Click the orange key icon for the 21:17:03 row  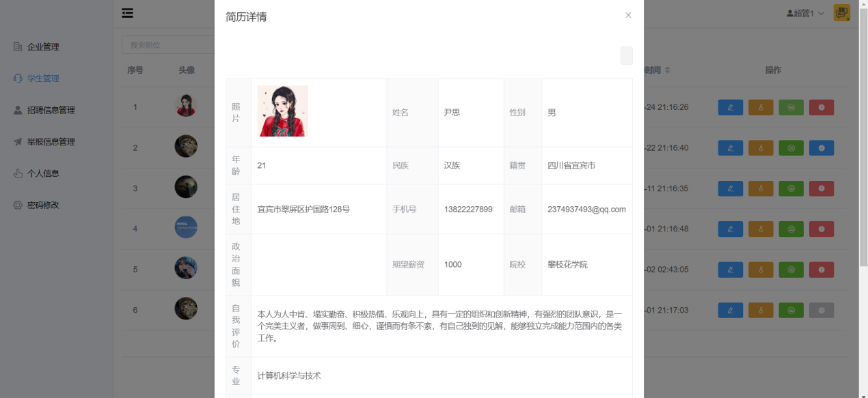pos(761,310)
